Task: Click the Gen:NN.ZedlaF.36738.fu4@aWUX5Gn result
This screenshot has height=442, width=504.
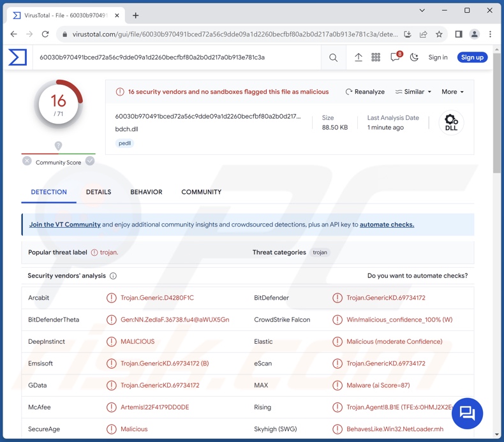Action: 175,320
